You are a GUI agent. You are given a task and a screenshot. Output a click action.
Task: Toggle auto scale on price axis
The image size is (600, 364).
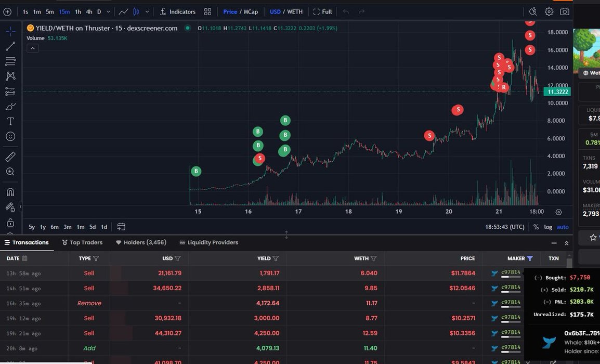563,227
